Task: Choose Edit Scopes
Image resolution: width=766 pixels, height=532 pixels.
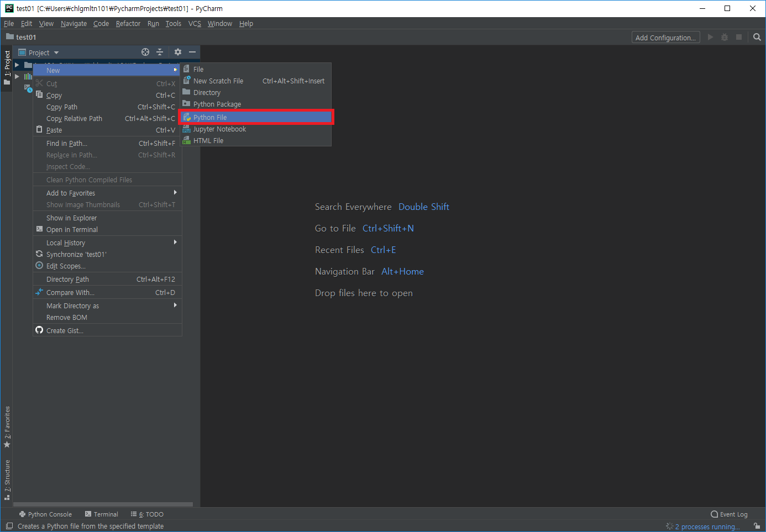Action: point(108,266)
